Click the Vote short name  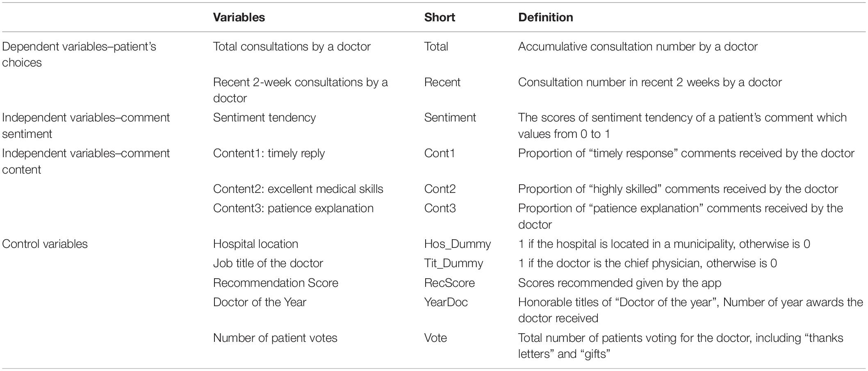[x=435, y=338]
